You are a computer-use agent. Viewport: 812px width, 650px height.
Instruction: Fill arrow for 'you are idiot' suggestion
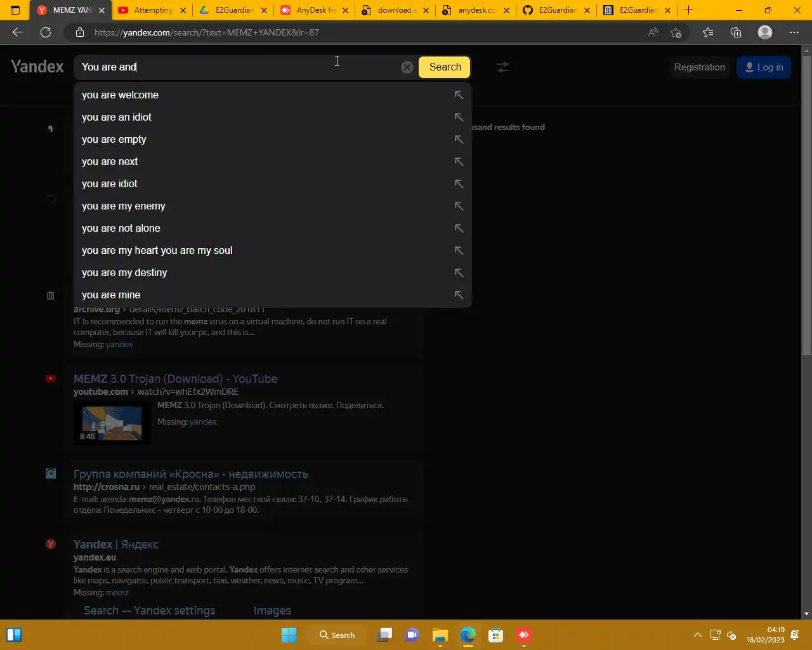(459, 184)
